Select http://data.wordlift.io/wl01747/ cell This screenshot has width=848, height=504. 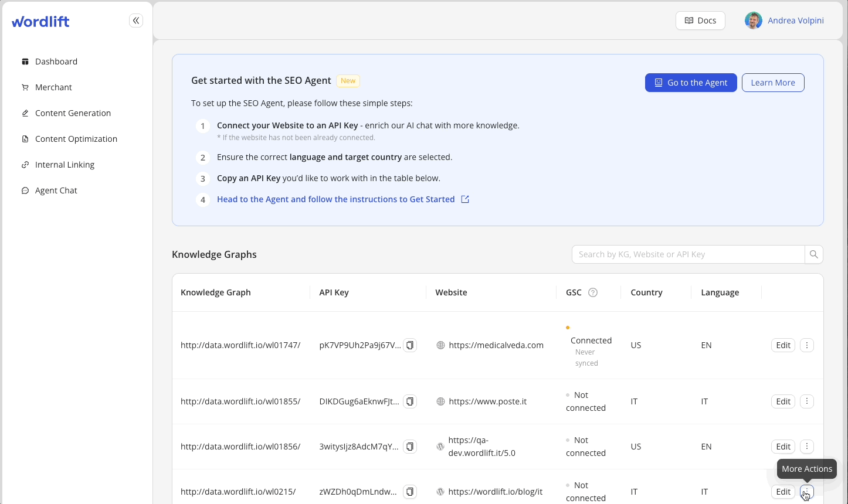240,345
